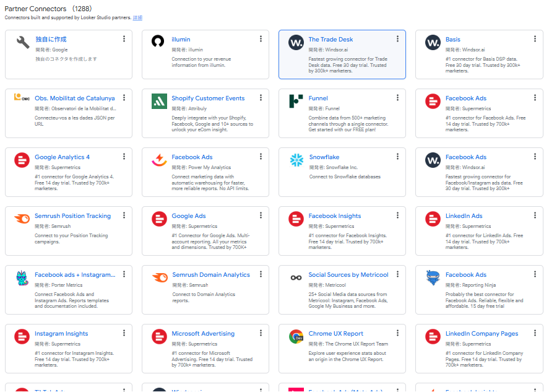This screenshot has width=549, height=392.
Task: Open the more options menu for Basis
Action: click(x=535, y=39)
